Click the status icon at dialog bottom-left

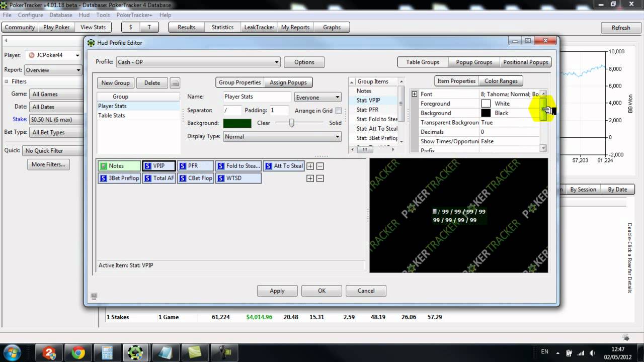tap(94, 297)
